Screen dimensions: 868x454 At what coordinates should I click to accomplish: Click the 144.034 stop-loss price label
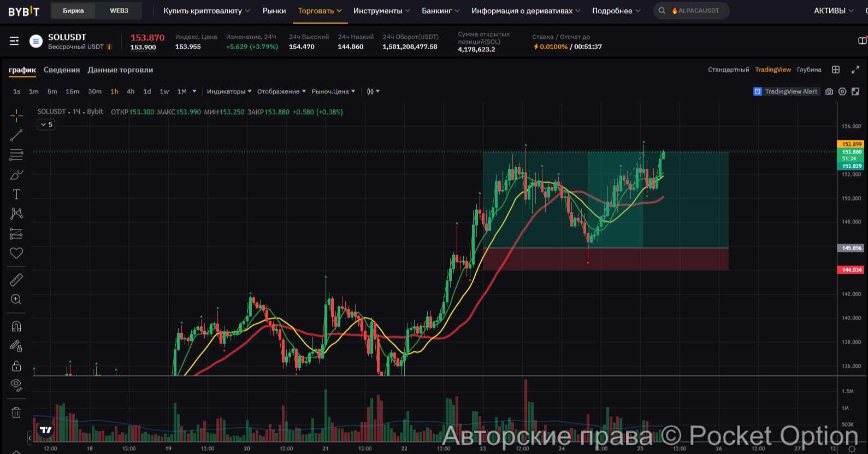851,270
